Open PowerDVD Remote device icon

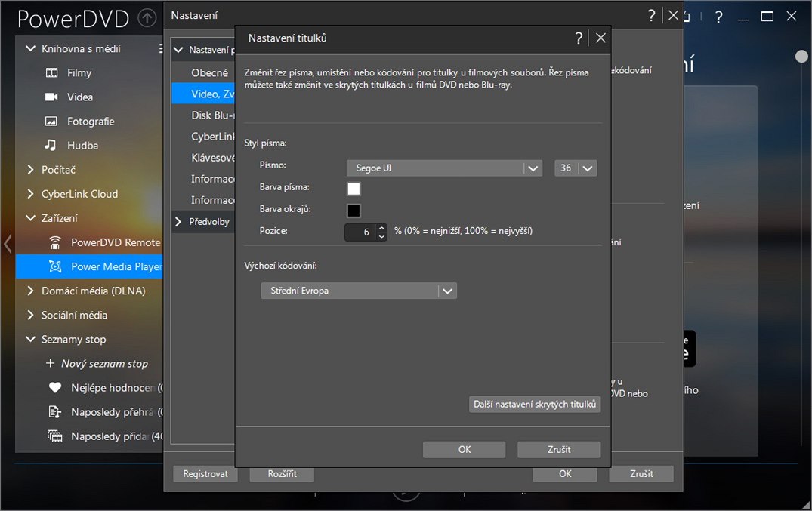(x=54, y=242)
